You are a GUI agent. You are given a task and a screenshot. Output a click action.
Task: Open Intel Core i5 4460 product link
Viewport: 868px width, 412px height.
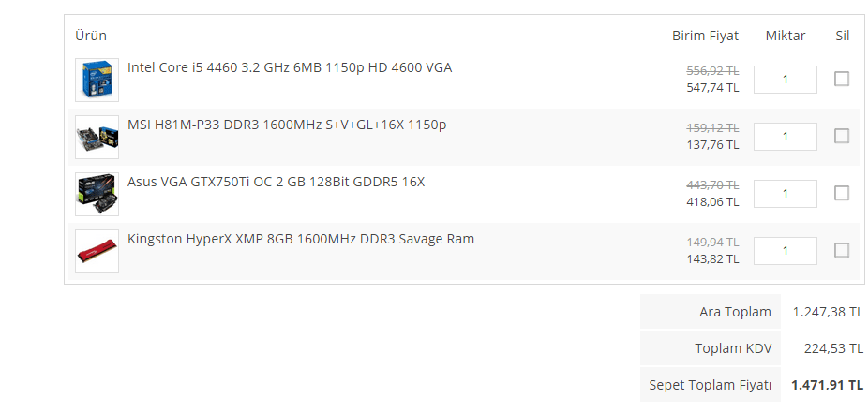point(290,67)
